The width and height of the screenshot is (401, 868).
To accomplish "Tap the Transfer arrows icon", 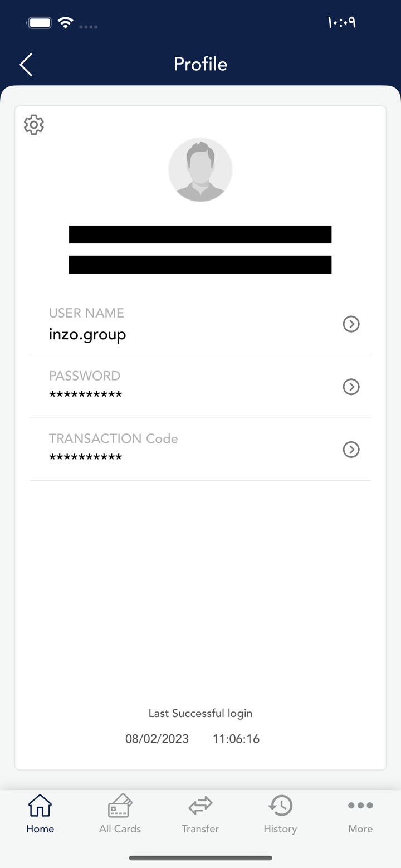I will [x=200, y=806].
